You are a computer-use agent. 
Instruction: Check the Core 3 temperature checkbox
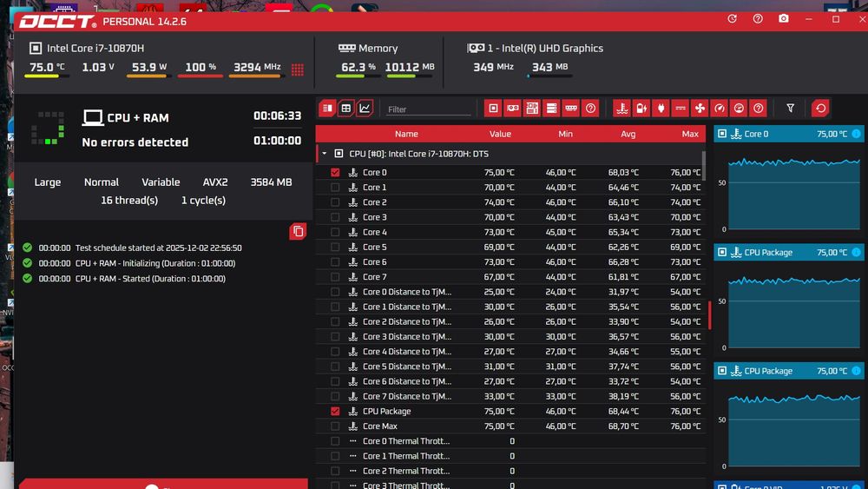coord(335,217)
